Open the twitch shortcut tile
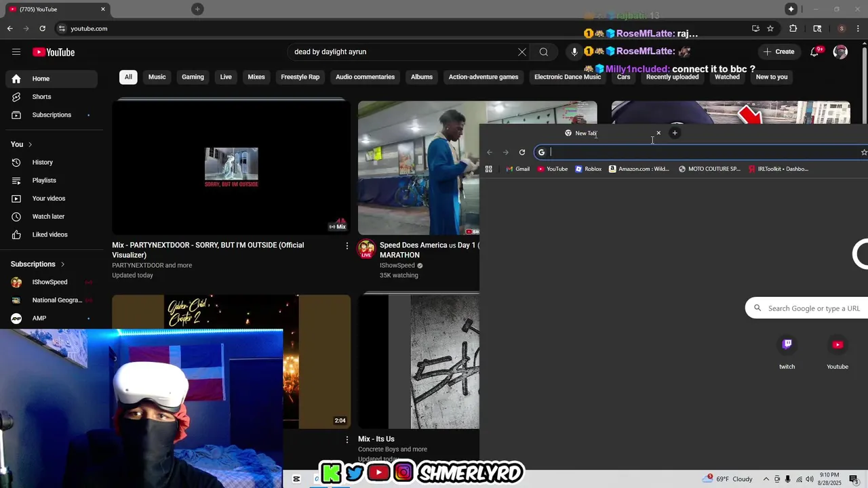 pyautogui.click(x=787, y=352)
